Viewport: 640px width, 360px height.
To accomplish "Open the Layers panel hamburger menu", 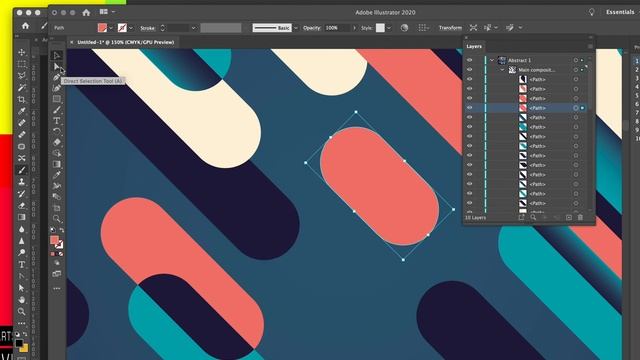I will 590,47.
